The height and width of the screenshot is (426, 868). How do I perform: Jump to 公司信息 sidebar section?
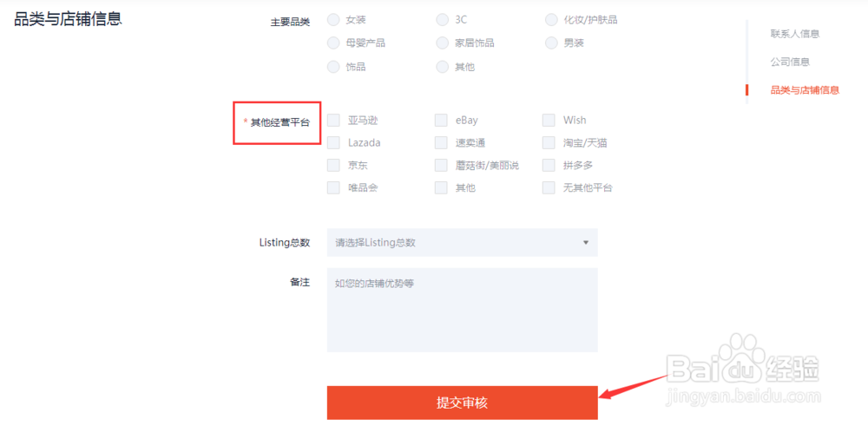[790, 62]
